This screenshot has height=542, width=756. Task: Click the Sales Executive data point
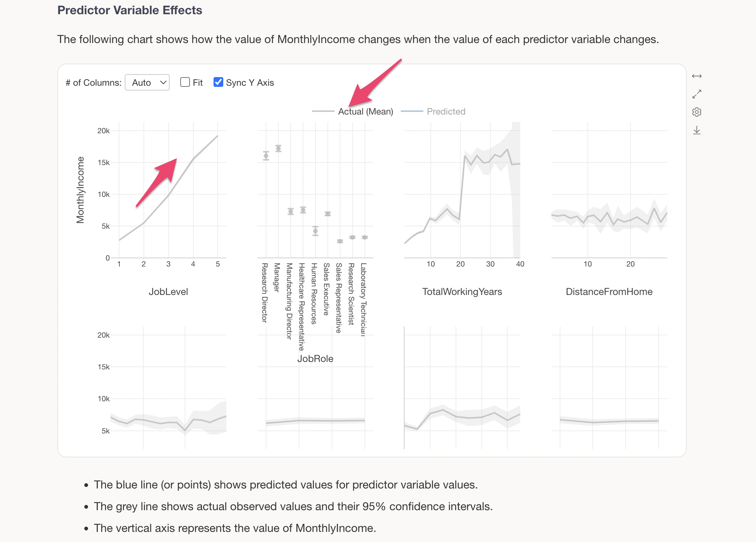[x=328, y=214]
